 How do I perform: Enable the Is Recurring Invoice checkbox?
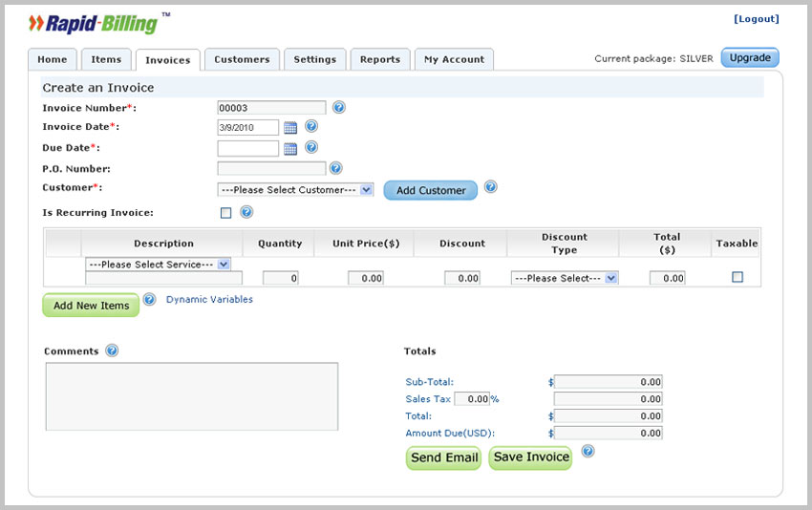click(x=226, y=213)
